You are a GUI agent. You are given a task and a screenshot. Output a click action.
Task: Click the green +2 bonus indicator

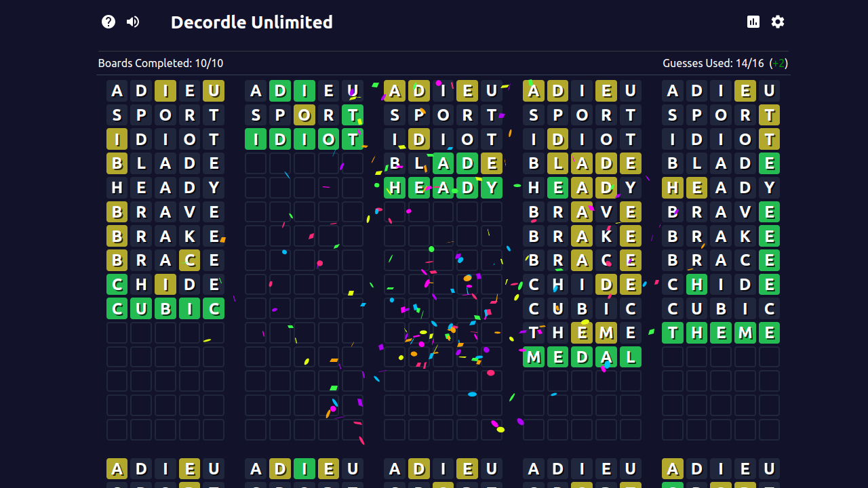click(778, 63)
